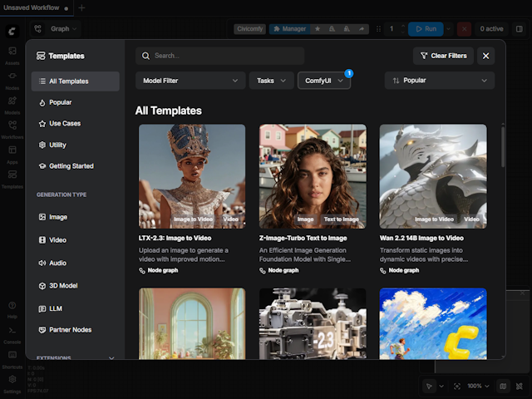532x399 pixels.
Task: Open the Models sidebar panel
Action: (x=12, y=105)
